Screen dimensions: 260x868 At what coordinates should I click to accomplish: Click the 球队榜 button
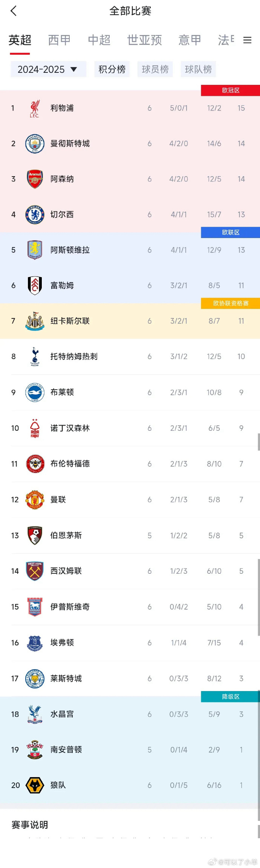(x=198, y=69)
